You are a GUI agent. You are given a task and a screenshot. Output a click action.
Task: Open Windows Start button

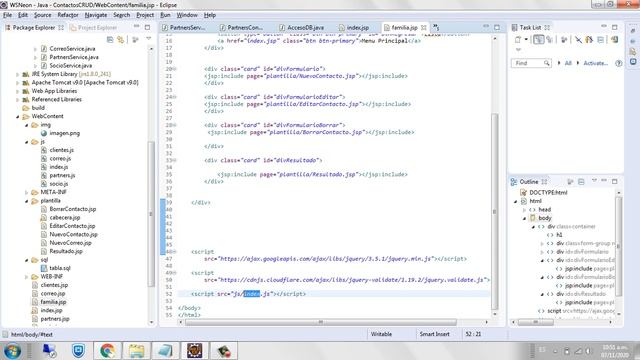(x=12, y=351)
